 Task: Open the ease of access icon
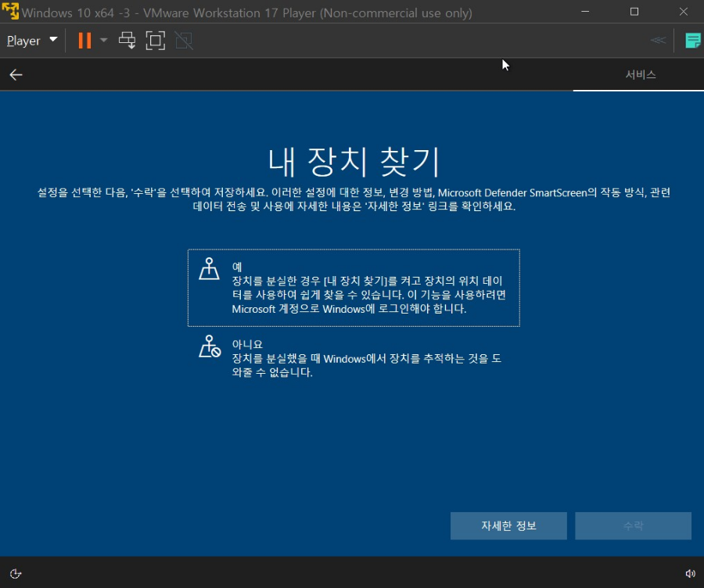pos(16,574)
